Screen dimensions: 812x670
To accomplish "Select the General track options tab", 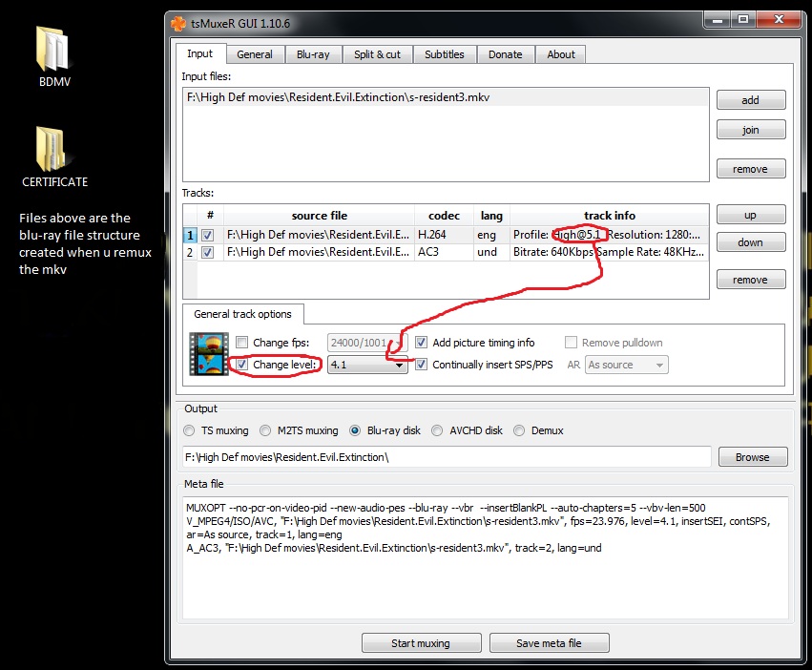I will [242, 314].
